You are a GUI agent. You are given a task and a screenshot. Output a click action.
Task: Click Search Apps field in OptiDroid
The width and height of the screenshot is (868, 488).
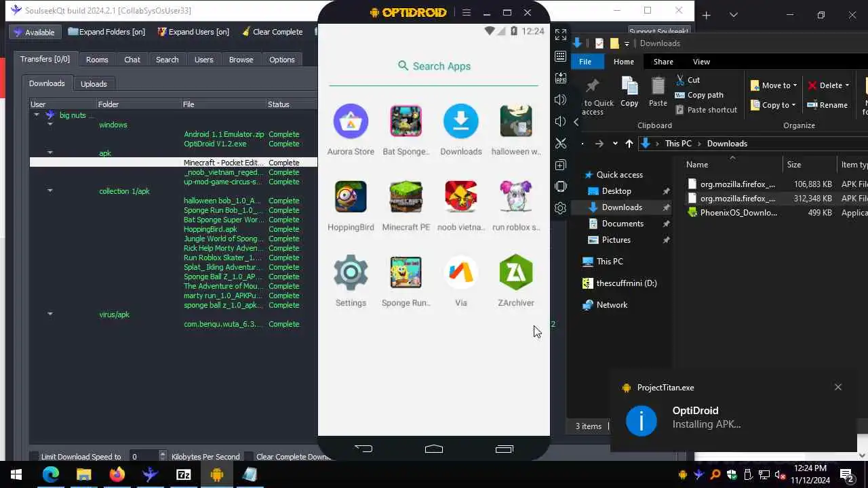pos(434,66)
